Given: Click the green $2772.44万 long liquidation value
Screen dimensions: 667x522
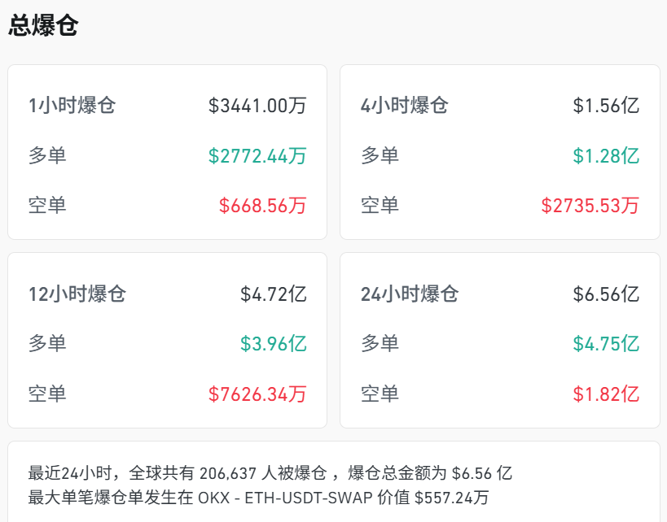Looking at the screenshot, I should point(257,155).
